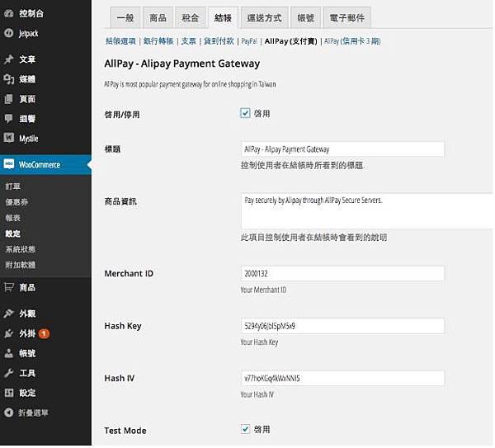
Task: Click the 外掛 plugin icon
Action: pyautogui.click(x=8, y=333)
